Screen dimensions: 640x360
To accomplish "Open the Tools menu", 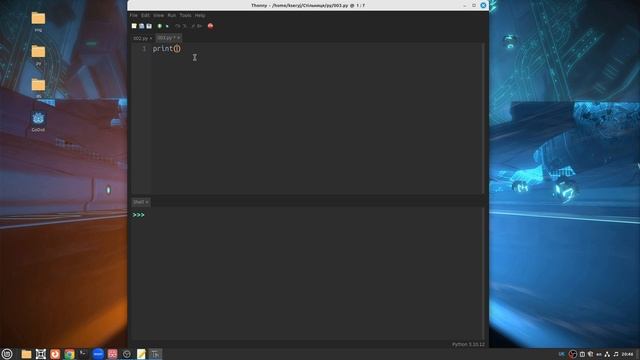I will click(185, 16).
